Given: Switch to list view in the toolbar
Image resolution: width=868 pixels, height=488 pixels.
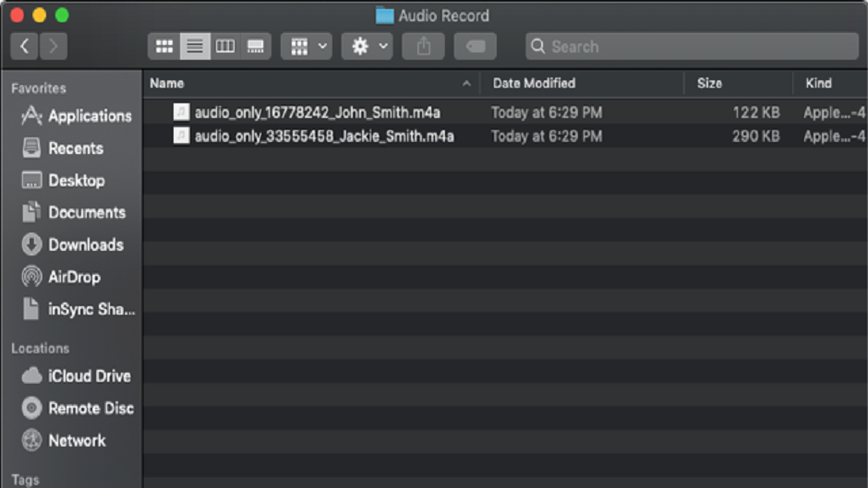Looking at the screenshot, I should [194, 47].
